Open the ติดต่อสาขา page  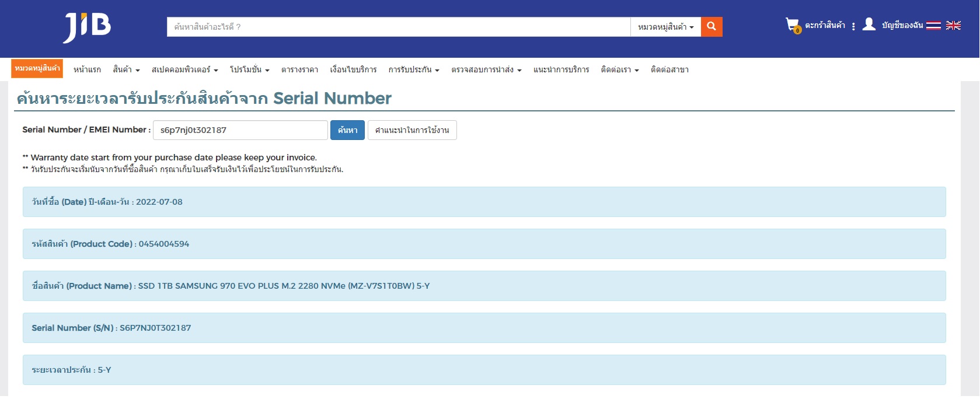pyautogui.click(x=669, y=69)
